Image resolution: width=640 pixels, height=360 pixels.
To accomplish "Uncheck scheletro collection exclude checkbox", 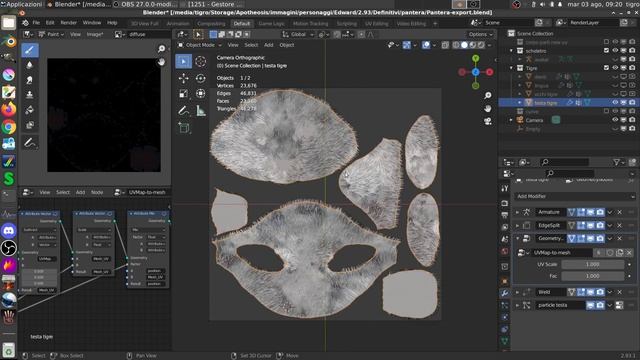I will tap(606, 51).
